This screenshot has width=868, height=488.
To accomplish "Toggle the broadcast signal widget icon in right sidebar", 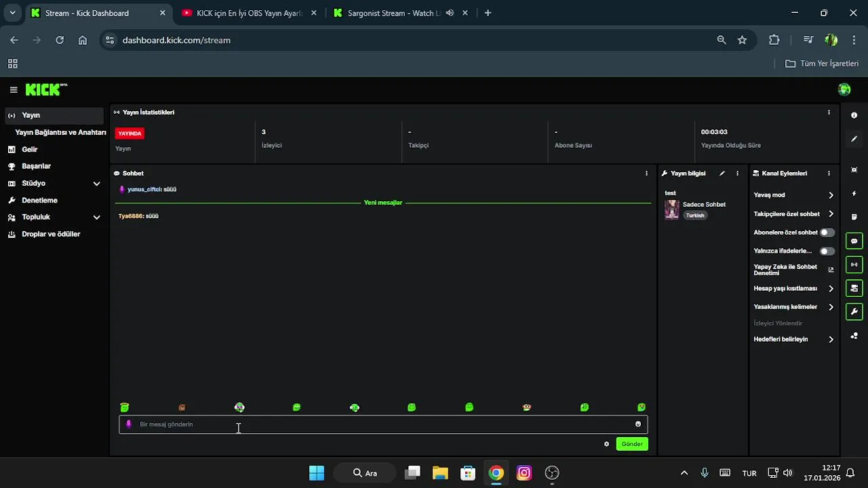I will click(x=854, y=264).
